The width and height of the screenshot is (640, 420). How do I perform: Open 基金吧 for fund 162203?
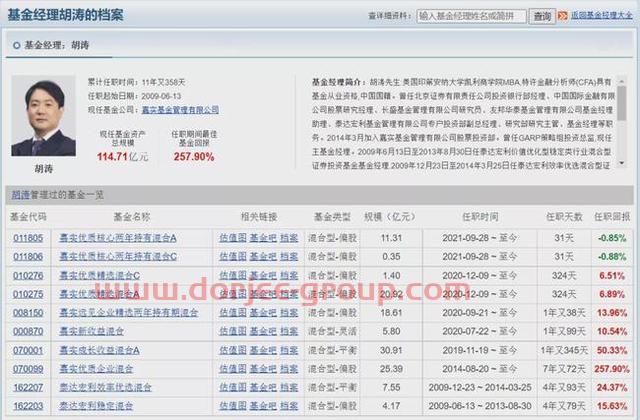[263, 406]
